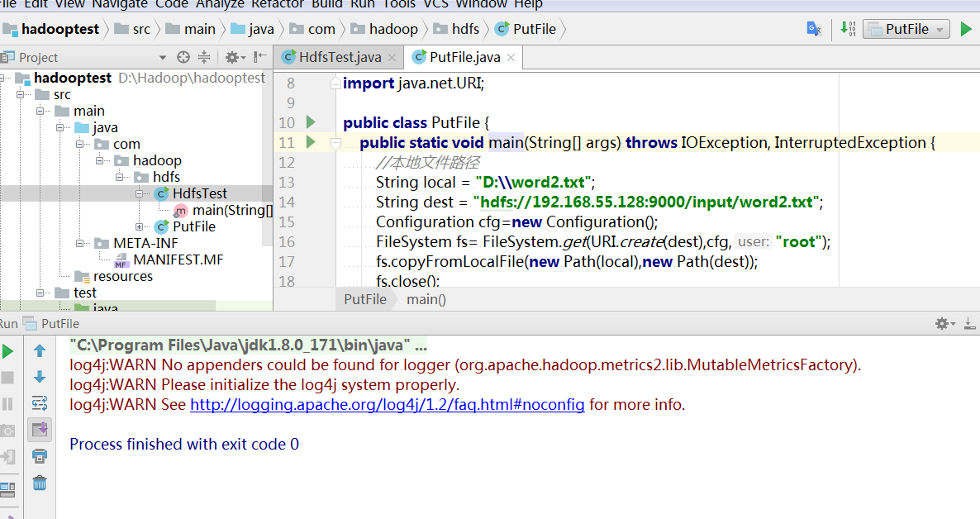The width and height of the screenshot is (980, 519).
Task: Rerun PutFile from the Run panel
Action: click(x=7, y=351)
